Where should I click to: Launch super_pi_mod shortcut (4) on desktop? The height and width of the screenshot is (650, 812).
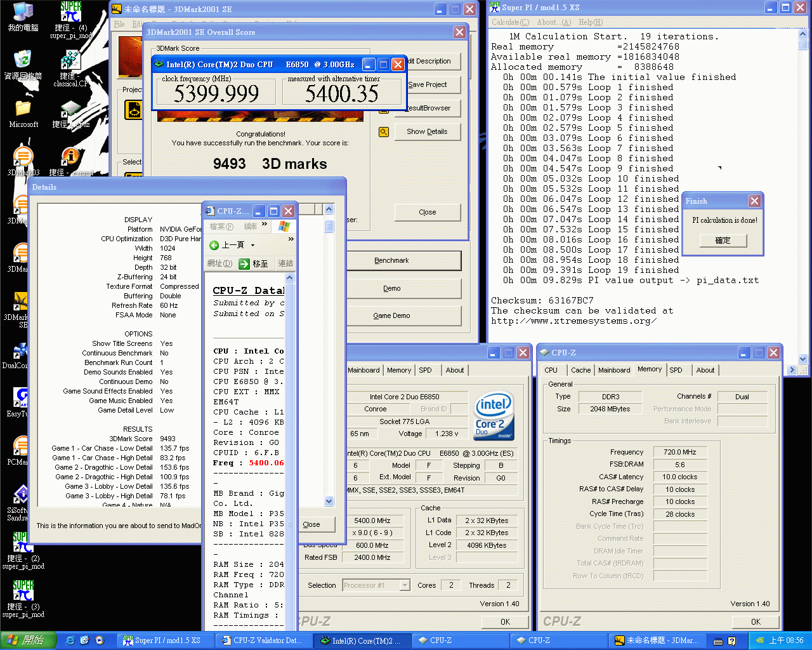point(70,19)
